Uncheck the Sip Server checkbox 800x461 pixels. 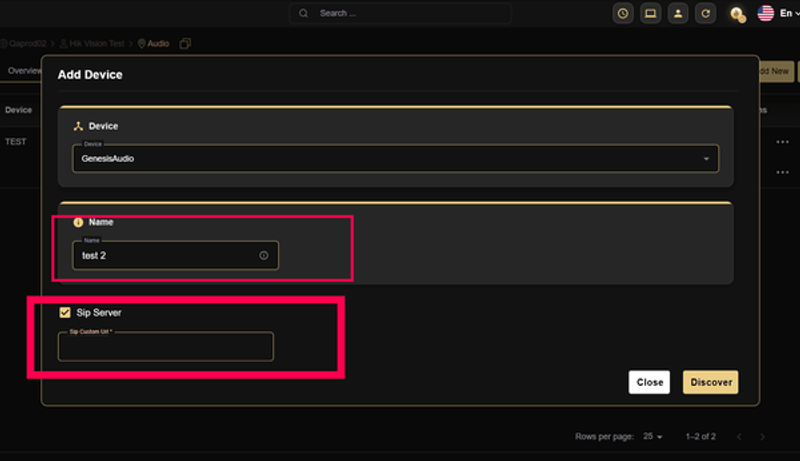pos(65,313)
